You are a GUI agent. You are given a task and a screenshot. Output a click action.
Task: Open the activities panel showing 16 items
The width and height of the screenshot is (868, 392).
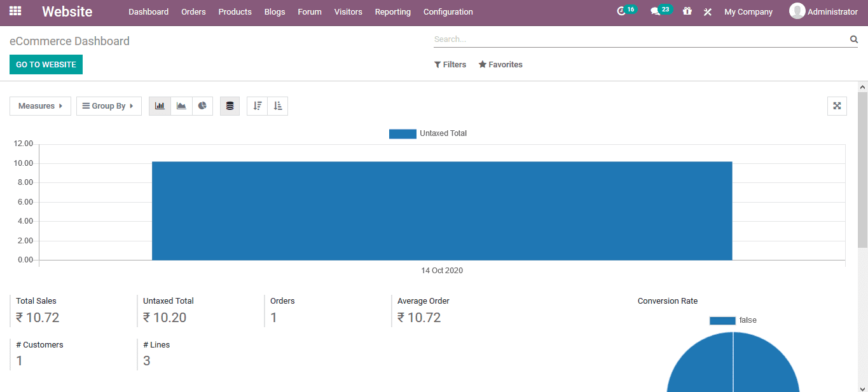pyautogui.click(x=626, y=11)
